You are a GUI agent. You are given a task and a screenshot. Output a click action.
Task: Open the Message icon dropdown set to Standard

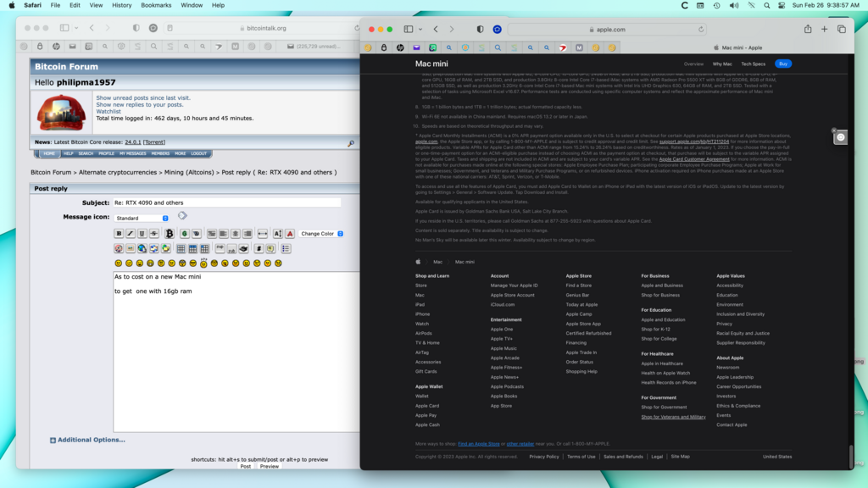(142, 218)
